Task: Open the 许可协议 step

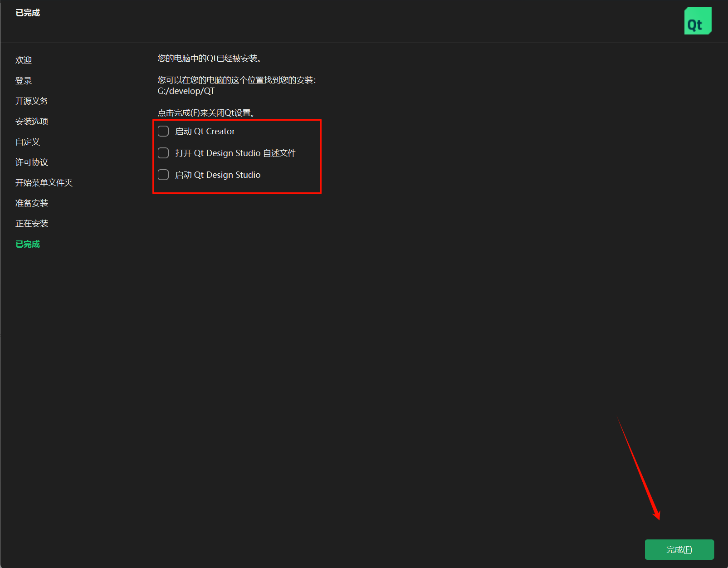Action: pos(31,162)
